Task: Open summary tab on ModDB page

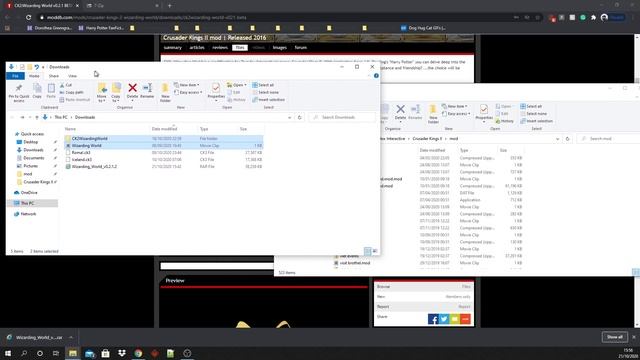Action: point(173,48)
